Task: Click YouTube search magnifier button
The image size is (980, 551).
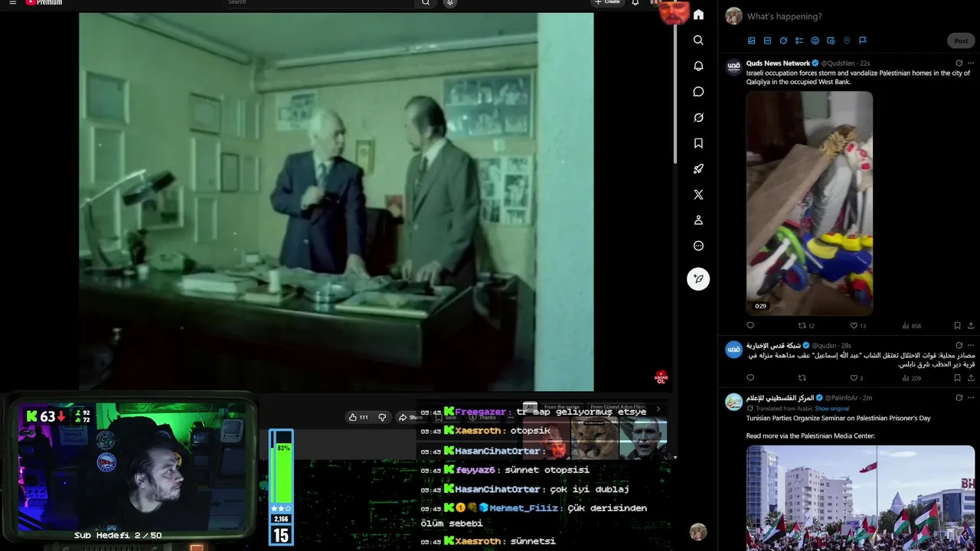Action: point(426,2)
